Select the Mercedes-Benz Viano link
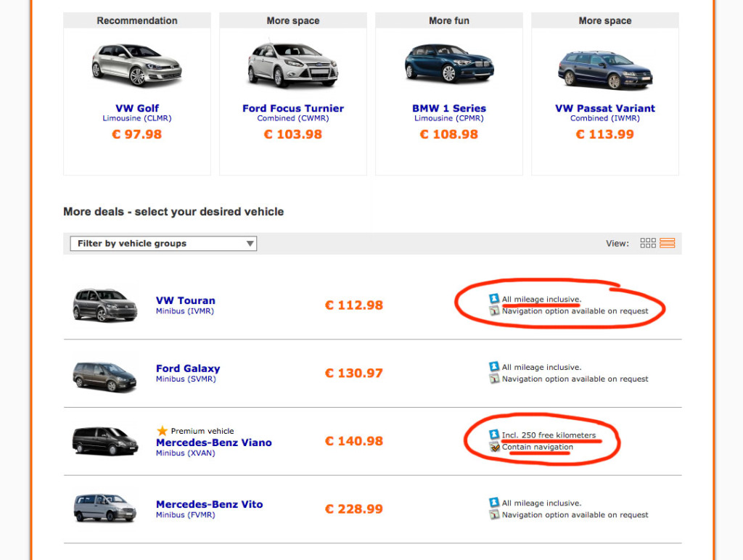 (x=214, y=442)
